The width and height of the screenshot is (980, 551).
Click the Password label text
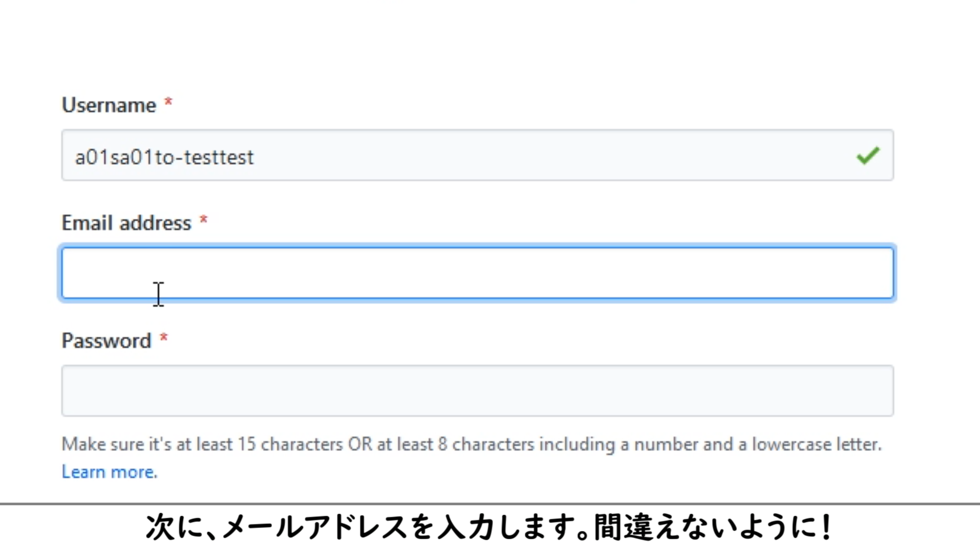[106, 341]
